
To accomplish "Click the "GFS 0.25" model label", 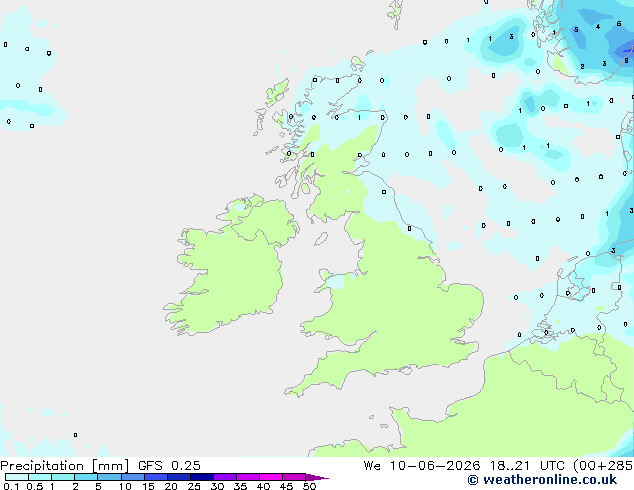I will (169, 466).
